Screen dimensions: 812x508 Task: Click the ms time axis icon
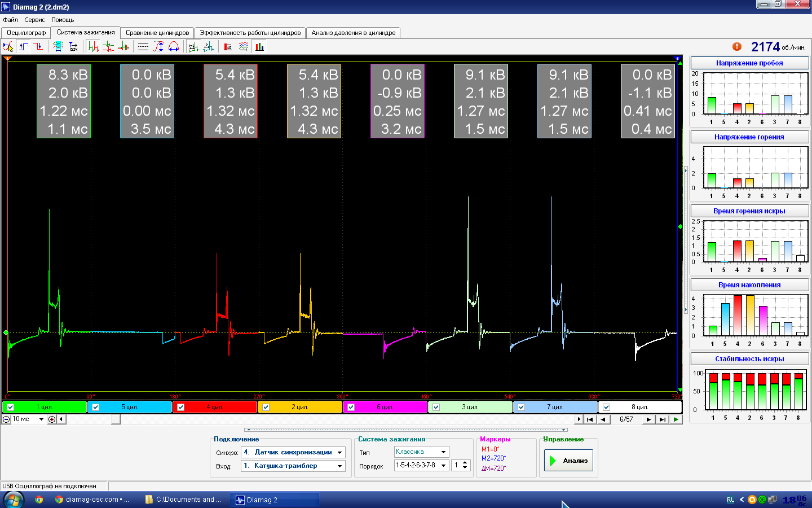coord(193,47)
